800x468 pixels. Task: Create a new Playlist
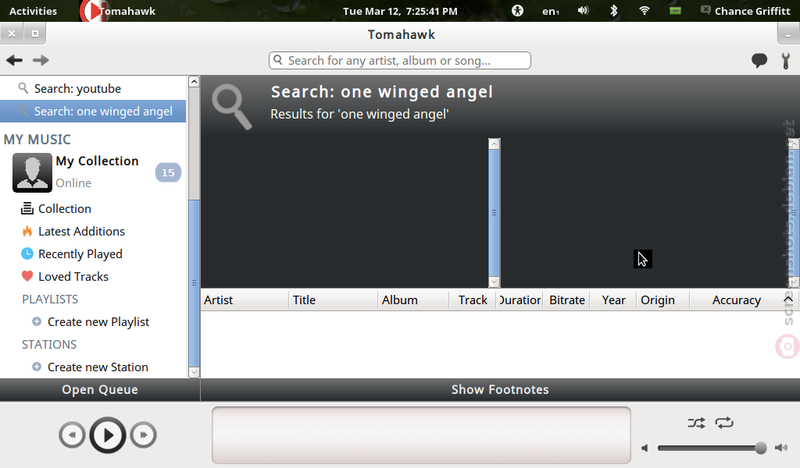98,322
